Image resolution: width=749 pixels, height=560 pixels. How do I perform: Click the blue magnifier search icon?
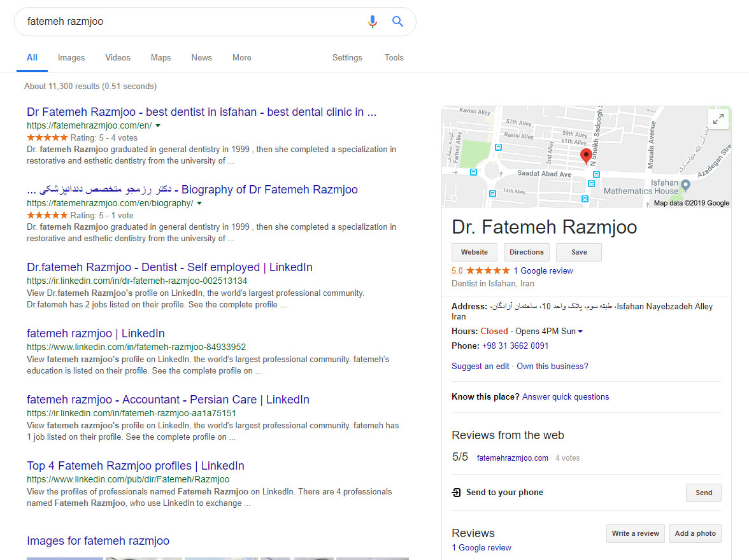(x=397, y=22)
